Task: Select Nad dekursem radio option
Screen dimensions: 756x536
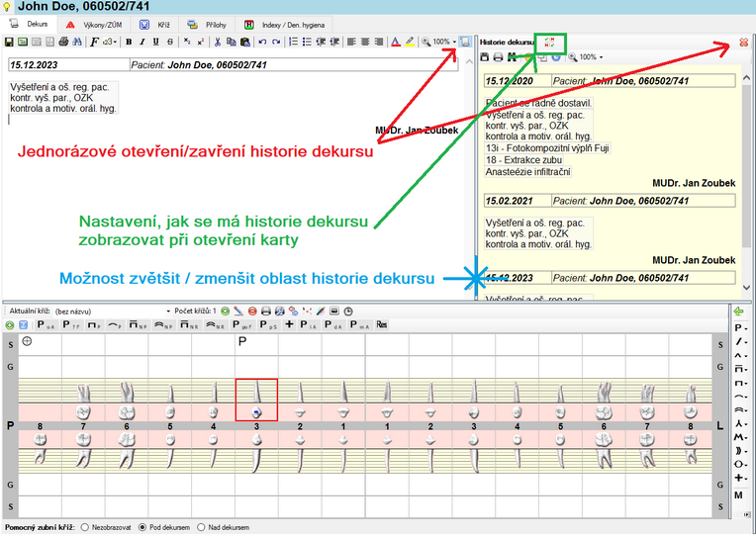Action: [224, 528]
